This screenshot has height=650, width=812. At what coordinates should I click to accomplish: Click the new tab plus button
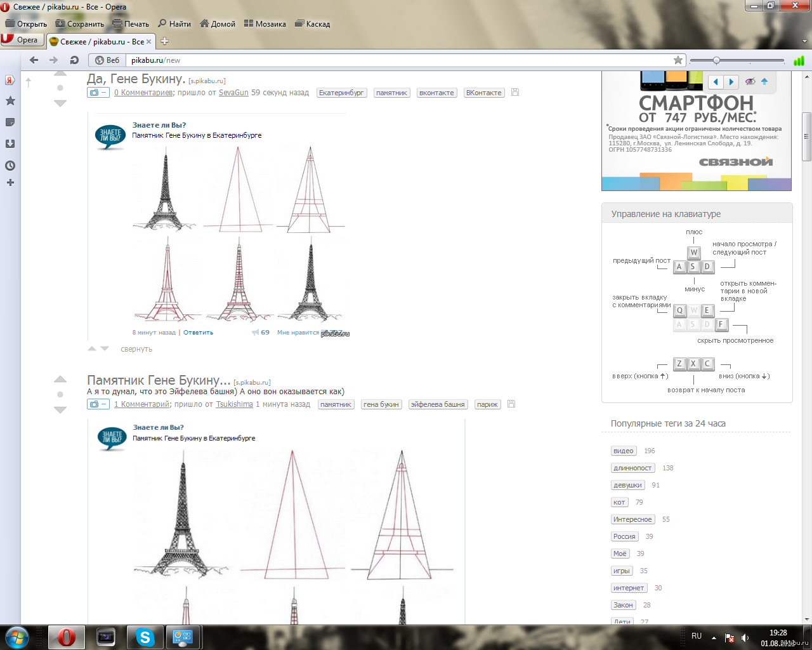point(164,41)
